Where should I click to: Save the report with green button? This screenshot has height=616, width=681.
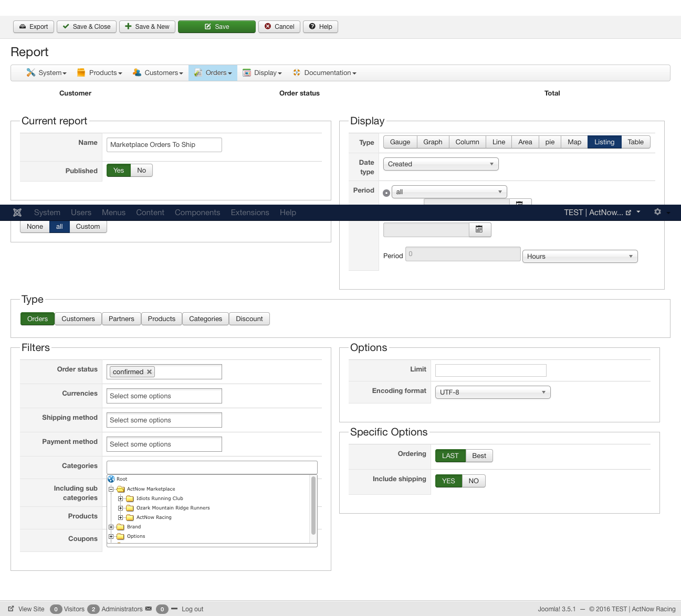click(x=217, y=27)
